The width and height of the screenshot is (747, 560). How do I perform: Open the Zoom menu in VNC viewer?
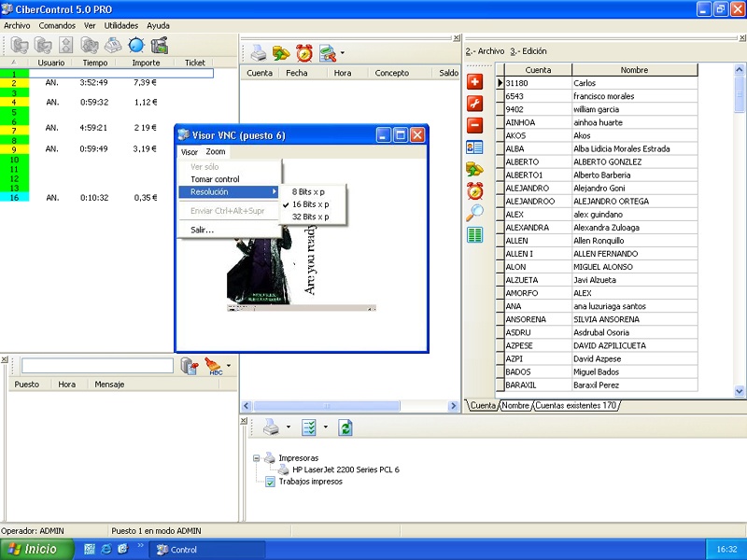[216, 151]
